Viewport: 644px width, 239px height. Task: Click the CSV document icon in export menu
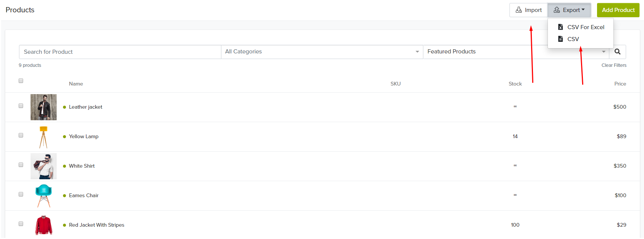click(x=560, y=39)
